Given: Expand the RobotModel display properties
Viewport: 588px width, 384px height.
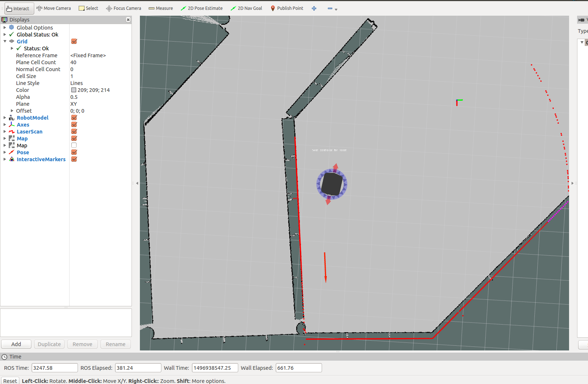Looking at the screenshot, I should tap(5, 118).
